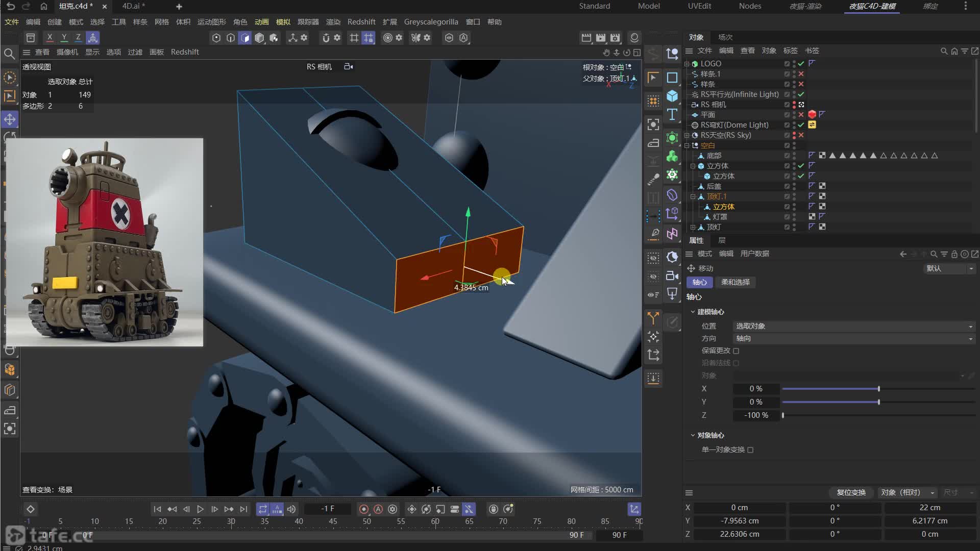
Task: Open the 位置 选取对象 dropdown
Action: (854, 326)
